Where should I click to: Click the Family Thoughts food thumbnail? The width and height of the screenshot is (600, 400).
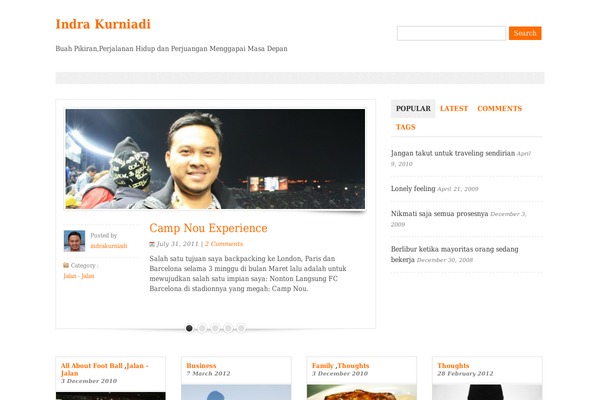[x=362, y=392]
